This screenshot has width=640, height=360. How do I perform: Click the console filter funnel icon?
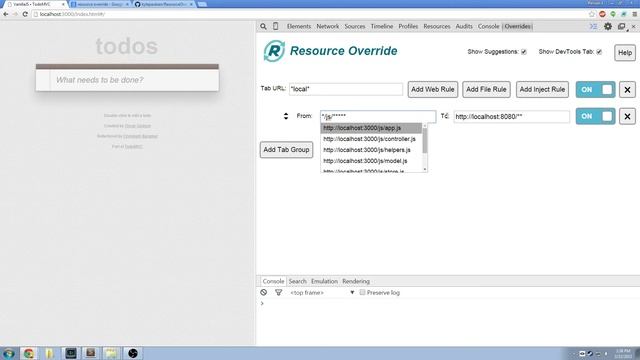(278, 293)
